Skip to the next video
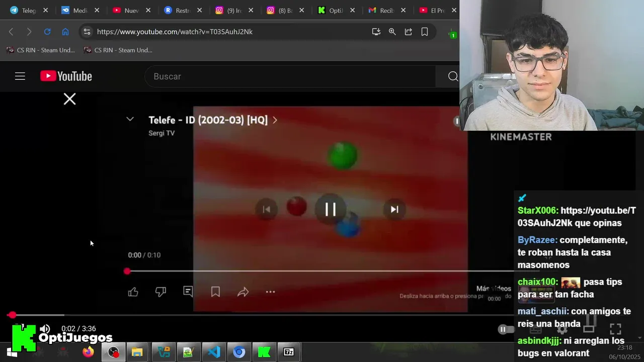The image size is (644, 362). (x=394, y=209)
